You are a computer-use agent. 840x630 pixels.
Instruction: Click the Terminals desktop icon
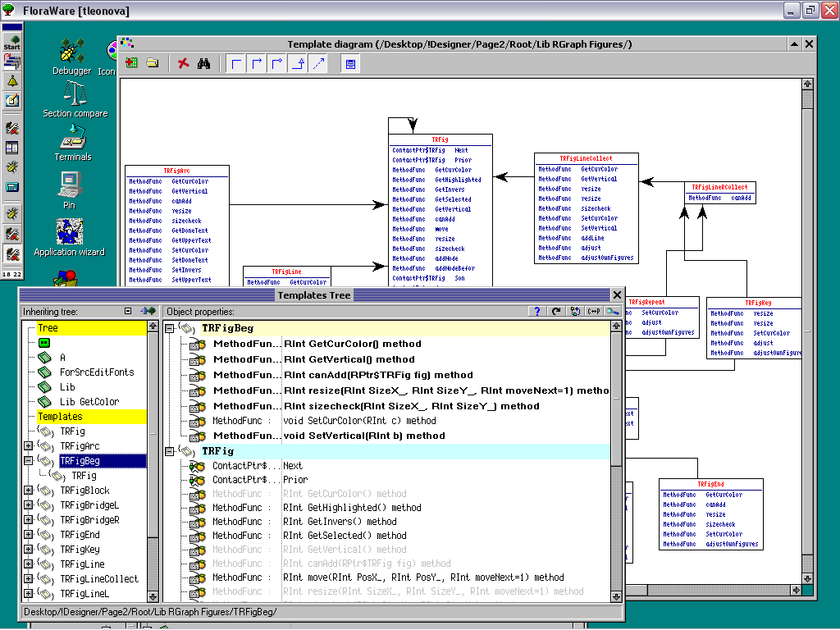73,140
